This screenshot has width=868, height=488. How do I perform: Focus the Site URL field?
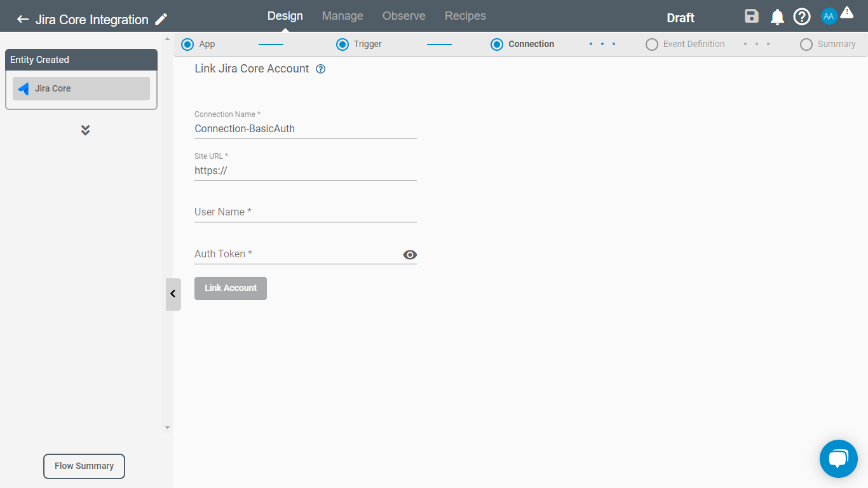coord(306,170)
